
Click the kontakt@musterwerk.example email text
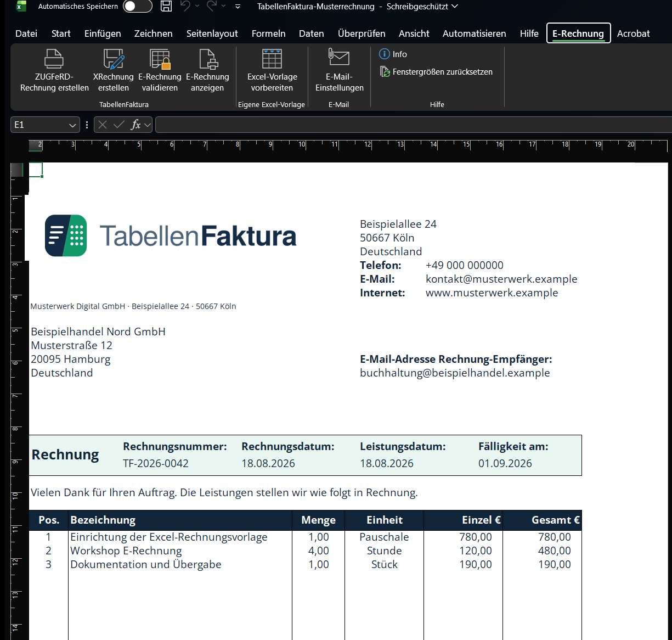pyautogui.click(x=501, y=279)
